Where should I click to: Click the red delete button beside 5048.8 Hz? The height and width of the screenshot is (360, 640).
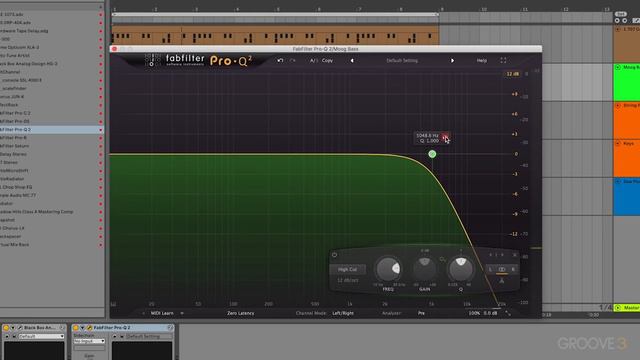[445, 136]
